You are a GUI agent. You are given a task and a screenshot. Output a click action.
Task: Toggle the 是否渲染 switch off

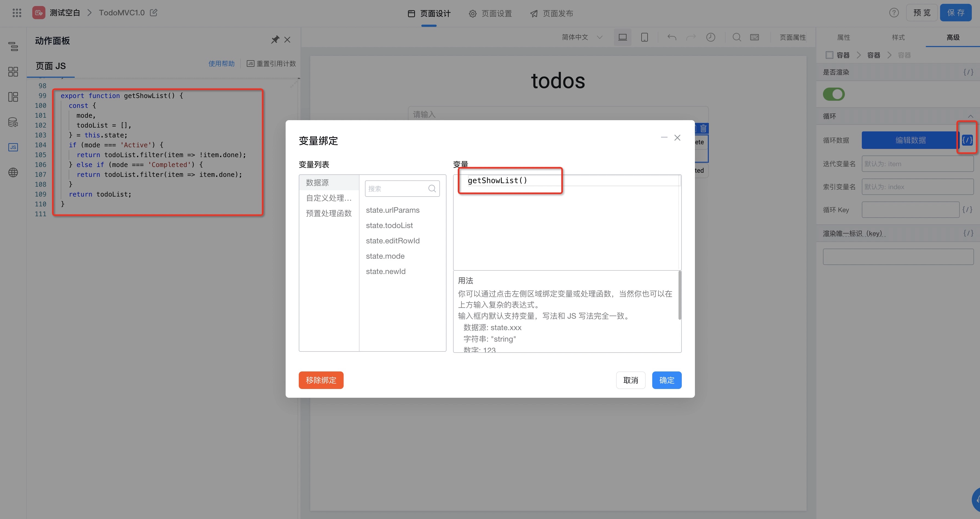pyautogui.click(x=834, y=94)
